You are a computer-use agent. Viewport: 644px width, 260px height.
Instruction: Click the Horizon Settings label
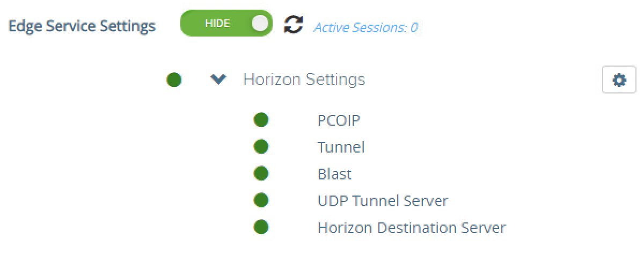304,80
